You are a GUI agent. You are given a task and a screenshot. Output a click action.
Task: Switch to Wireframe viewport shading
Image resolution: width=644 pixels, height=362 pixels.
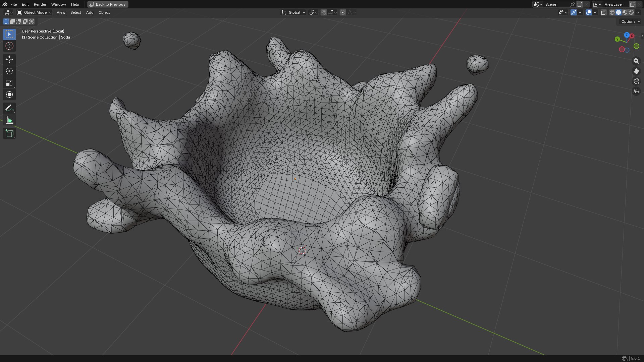[612, 12]
